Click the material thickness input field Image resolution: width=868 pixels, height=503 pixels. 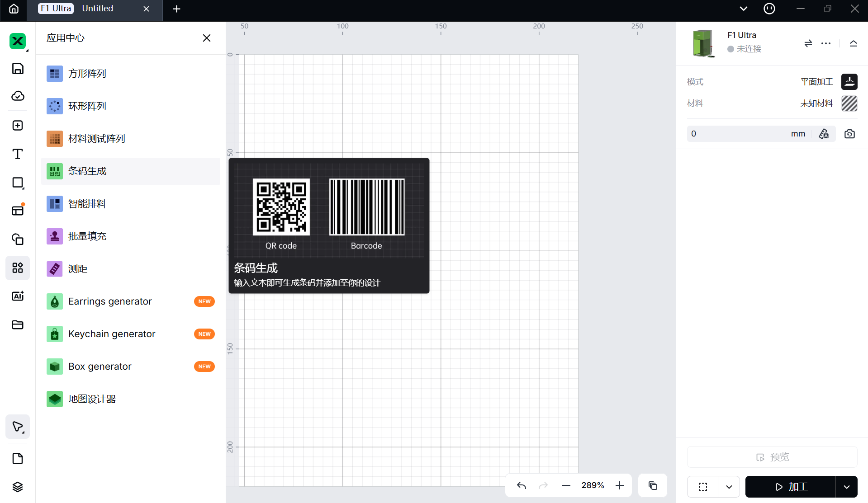click(x=737, y=134)
